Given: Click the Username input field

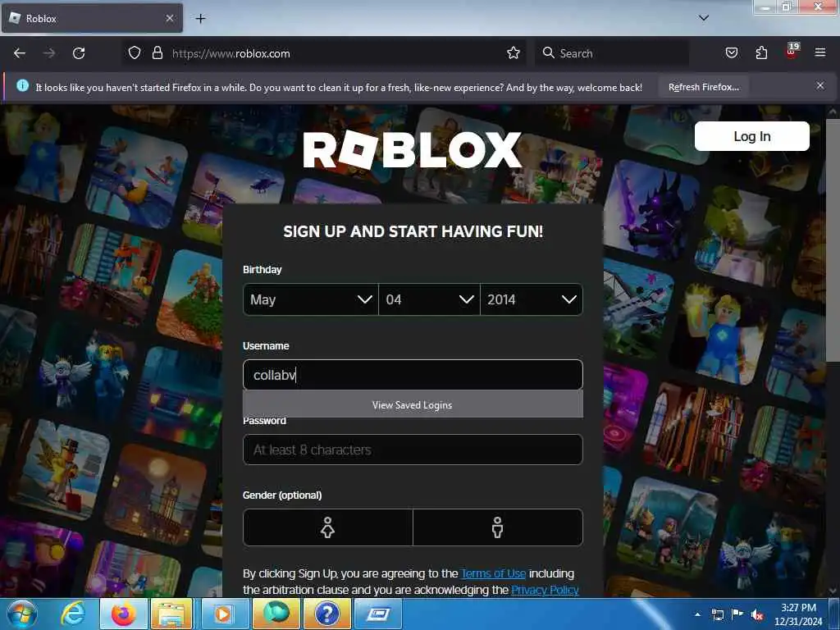Looking at the screenshot, I should tap(413, 374).
